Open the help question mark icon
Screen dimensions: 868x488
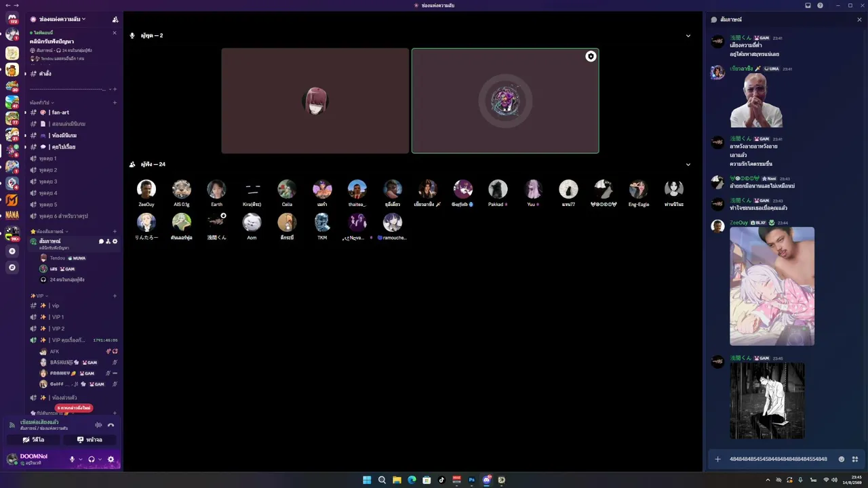[820, 5]
